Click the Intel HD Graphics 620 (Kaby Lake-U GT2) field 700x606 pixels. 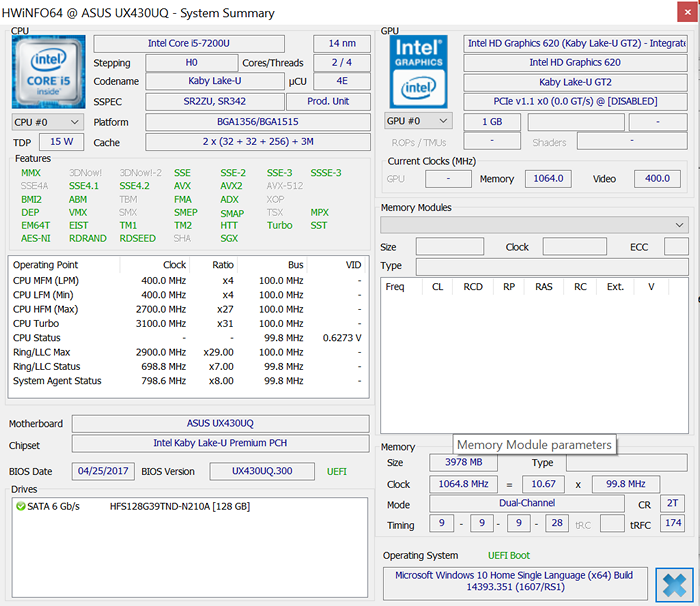pyautogui.click(x=575, y=43)
